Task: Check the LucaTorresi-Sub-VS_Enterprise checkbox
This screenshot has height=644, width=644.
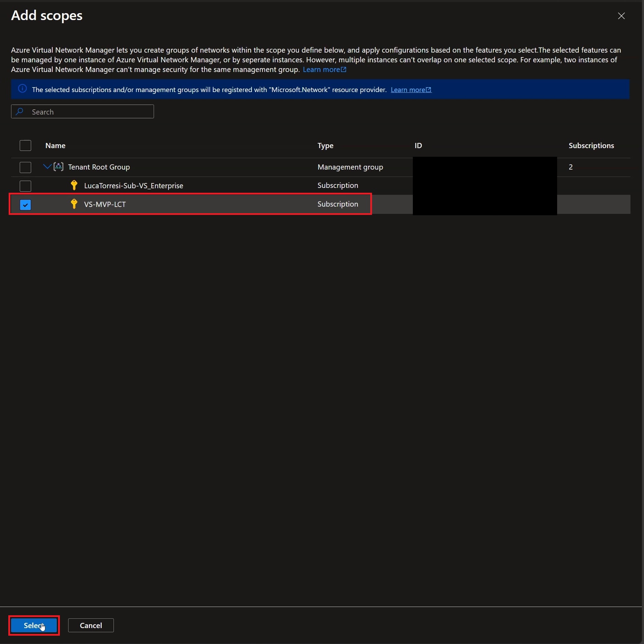Action: click(25, 186)
